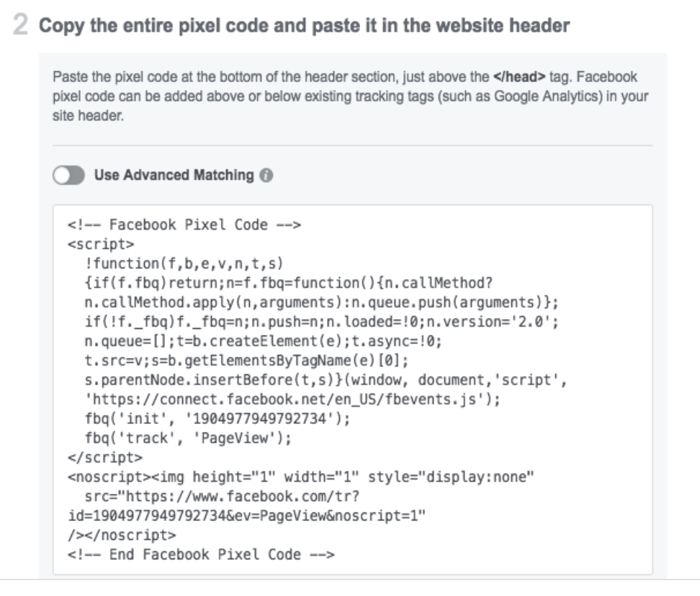Enable the Use Advanced Matching toggle
Image resolution: width=700 pixels, height=596 pixels.
pyautogui.click(x=68, y=175)
